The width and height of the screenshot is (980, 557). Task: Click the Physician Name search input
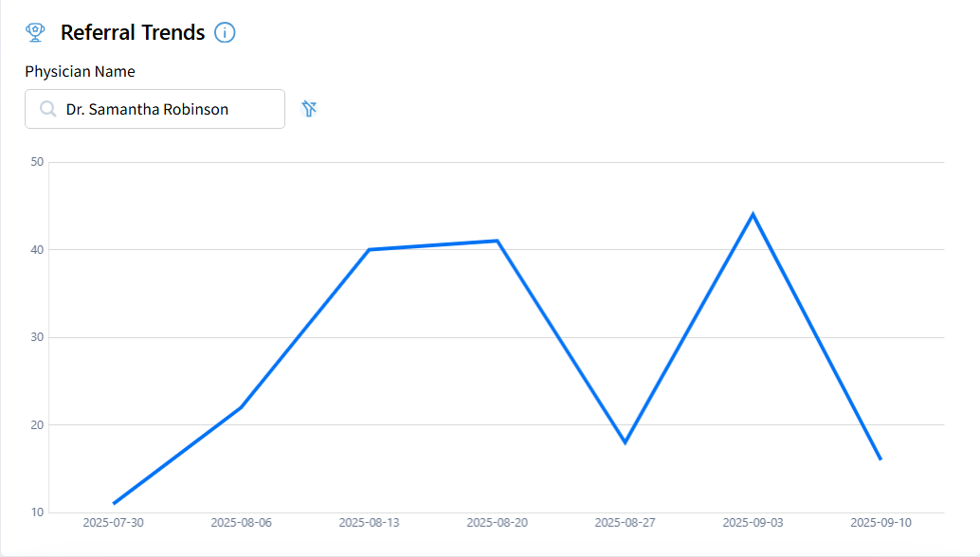click(x=155, y=109)
